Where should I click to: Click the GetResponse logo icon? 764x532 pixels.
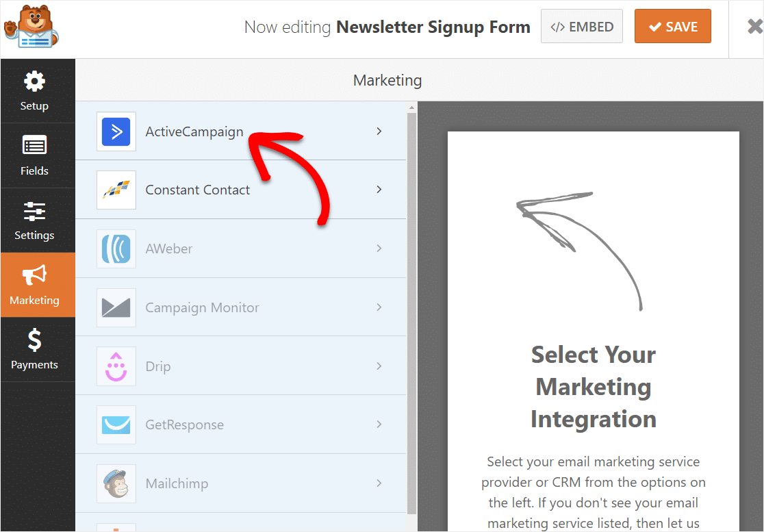(116, 425)
